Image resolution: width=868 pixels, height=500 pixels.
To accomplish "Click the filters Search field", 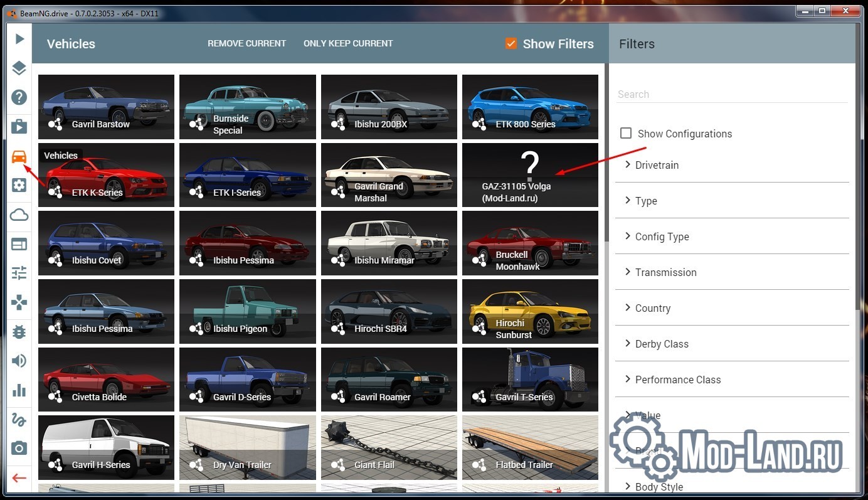I will point(732,94).
